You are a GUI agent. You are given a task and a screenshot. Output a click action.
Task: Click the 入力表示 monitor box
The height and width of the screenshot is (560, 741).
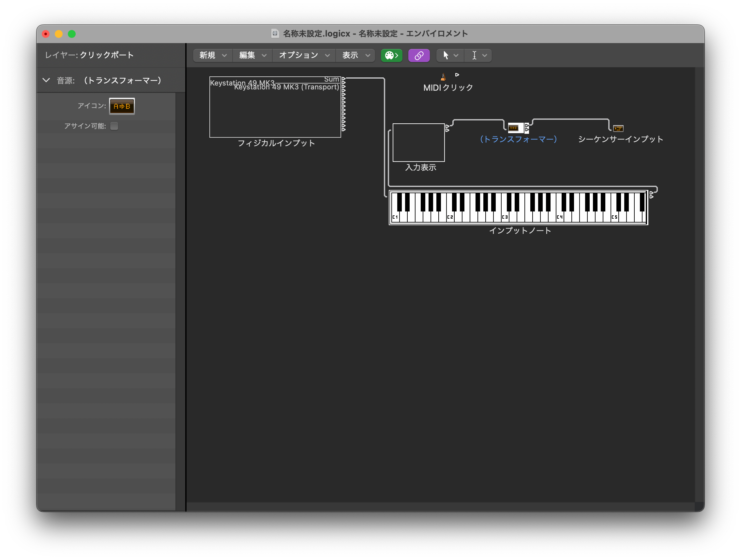418,142
